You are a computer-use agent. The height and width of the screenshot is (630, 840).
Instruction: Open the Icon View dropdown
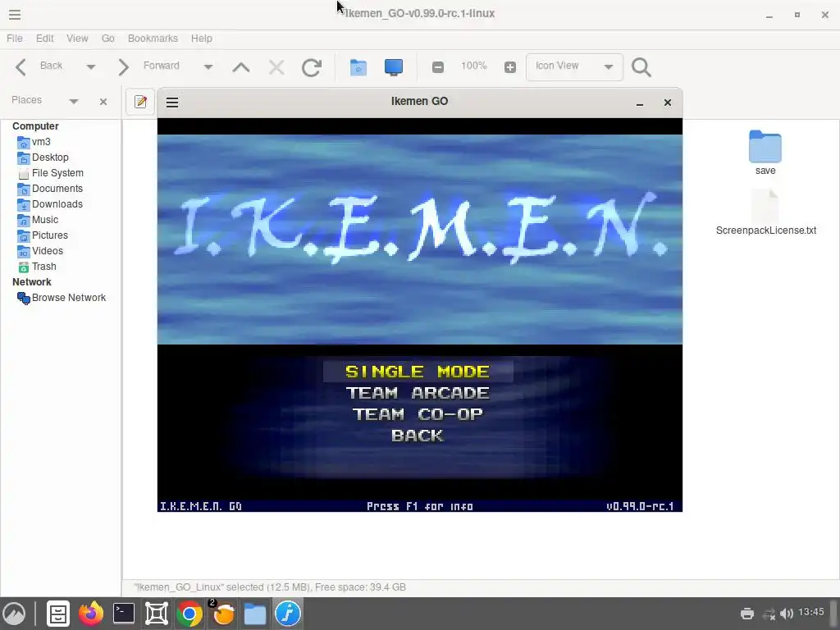point(574,67)
